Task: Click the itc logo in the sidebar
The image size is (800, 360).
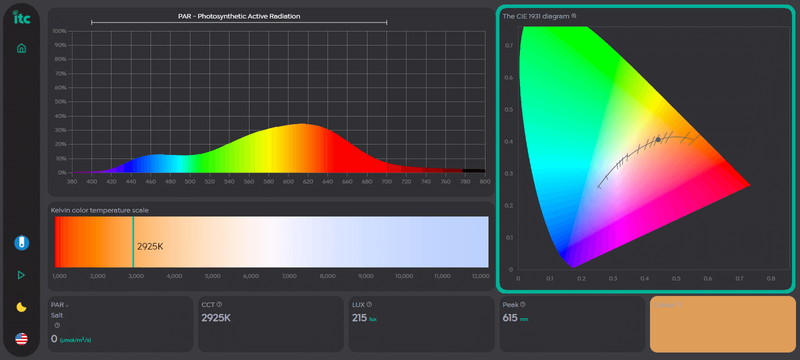Action: [21, 18]
